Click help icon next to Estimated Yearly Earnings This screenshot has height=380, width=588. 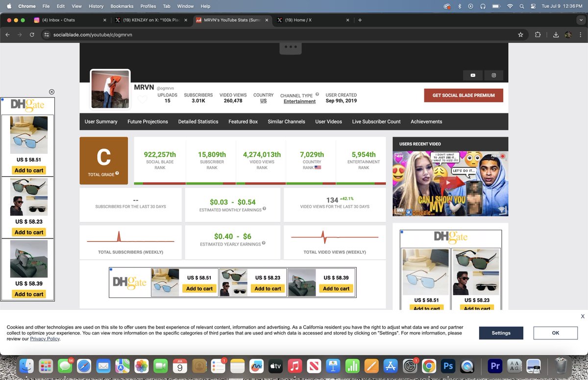(x=263, y=243)
